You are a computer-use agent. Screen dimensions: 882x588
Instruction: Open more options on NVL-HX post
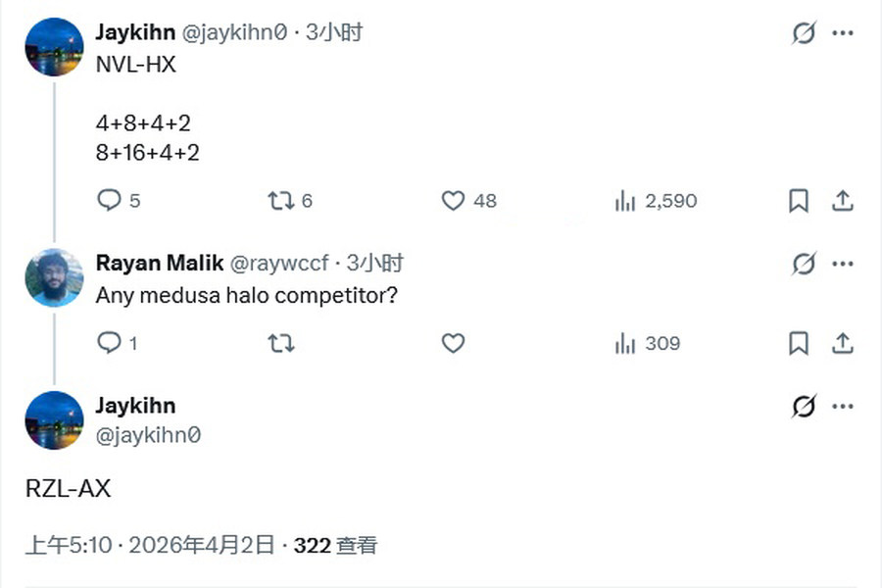click(843, 33)
